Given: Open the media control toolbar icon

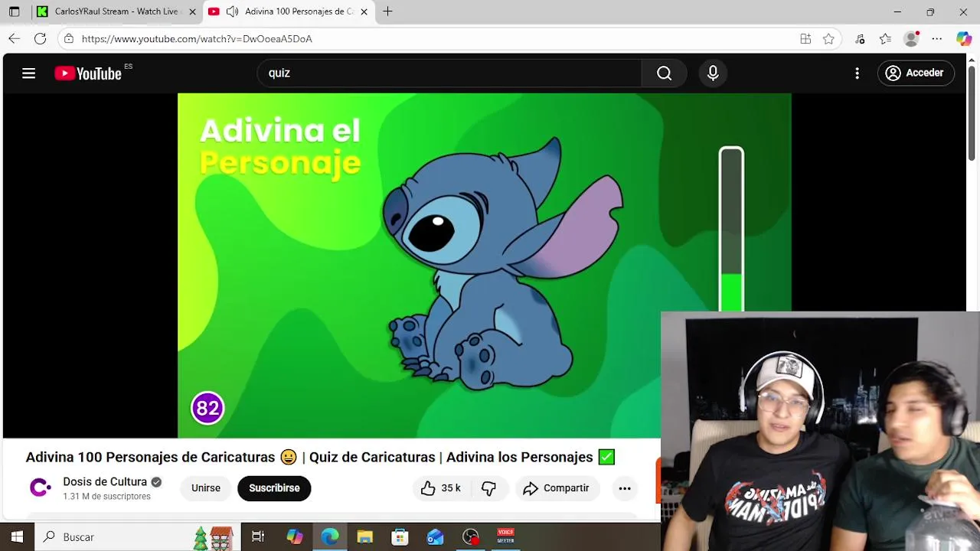Looking at the screenshot, I should 860,38.
